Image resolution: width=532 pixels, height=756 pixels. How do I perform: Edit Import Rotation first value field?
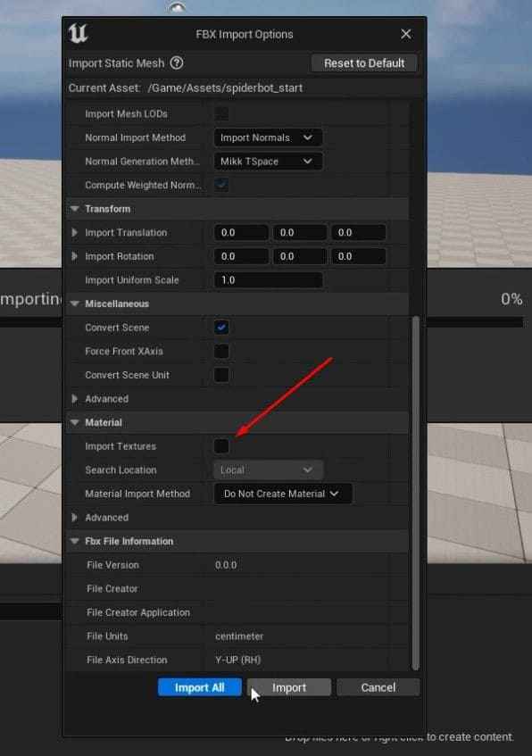coord(241,256)
